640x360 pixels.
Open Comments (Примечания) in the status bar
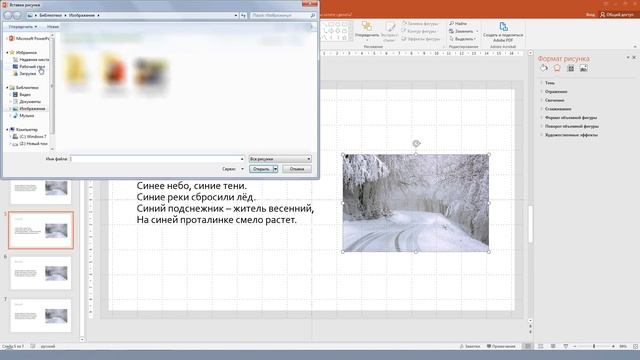501,346
